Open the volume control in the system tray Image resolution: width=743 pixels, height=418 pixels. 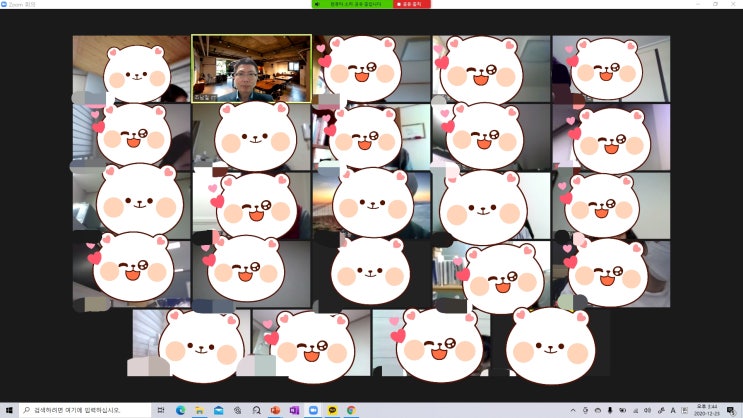(647, 410)
